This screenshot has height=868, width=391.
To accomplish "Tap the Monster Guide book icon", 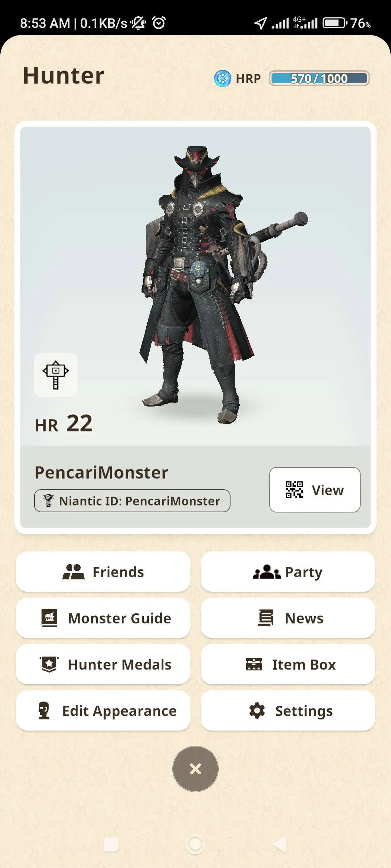I will (50, 618).
